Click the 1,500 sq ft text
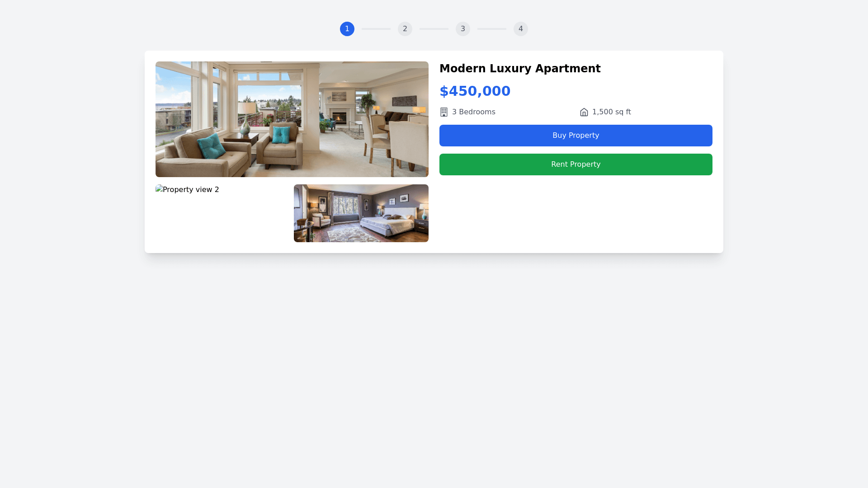868x488 pixels. click(x=612, y=112)
